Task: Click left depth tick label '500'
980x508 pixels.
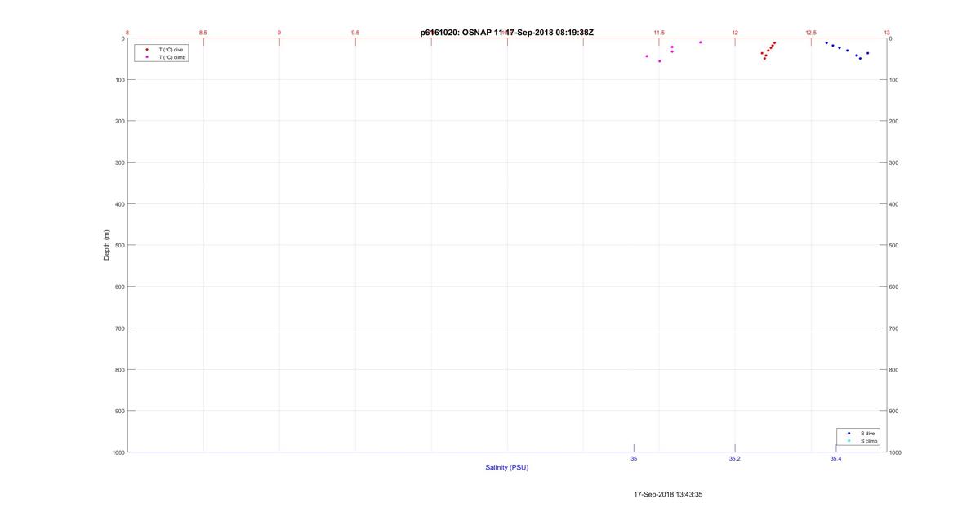Action: coord(119,245)
